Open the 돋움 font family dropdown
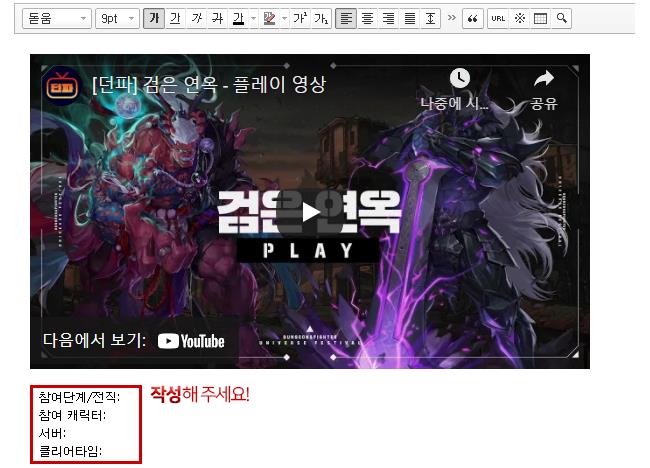 [57, 19]
